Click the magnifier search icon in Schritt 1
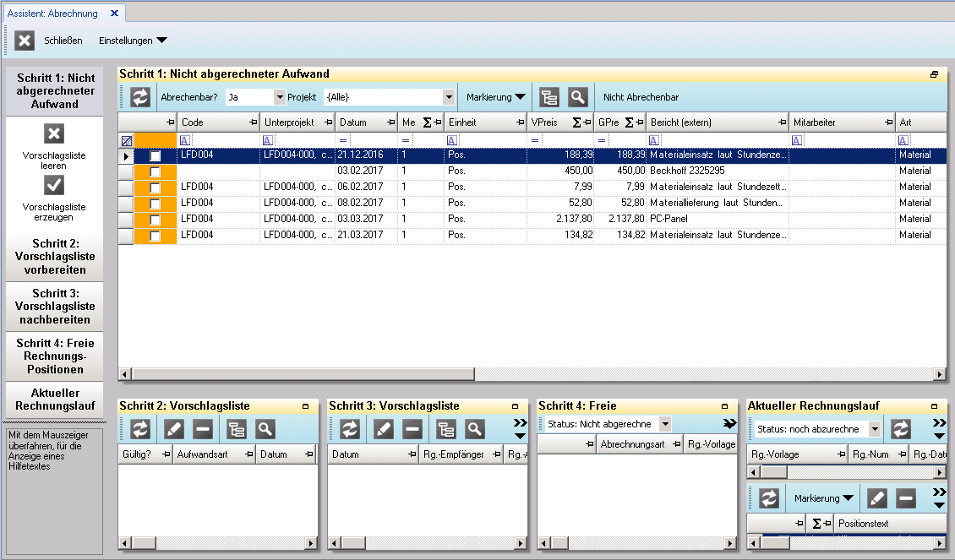Image resolution: width=955 pixels, height=560 pixels. (577, 97)
